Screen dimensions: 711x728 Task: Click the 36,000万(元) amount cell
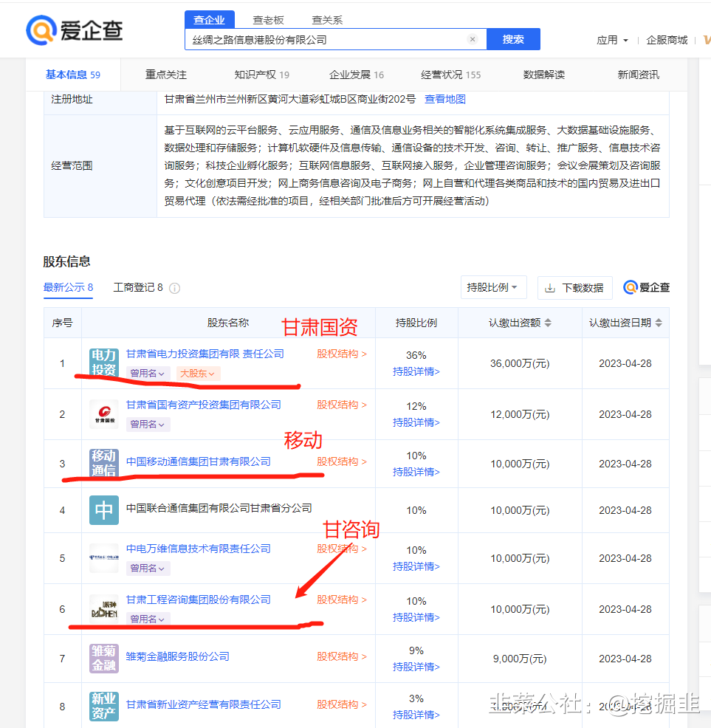click(520, 363)
